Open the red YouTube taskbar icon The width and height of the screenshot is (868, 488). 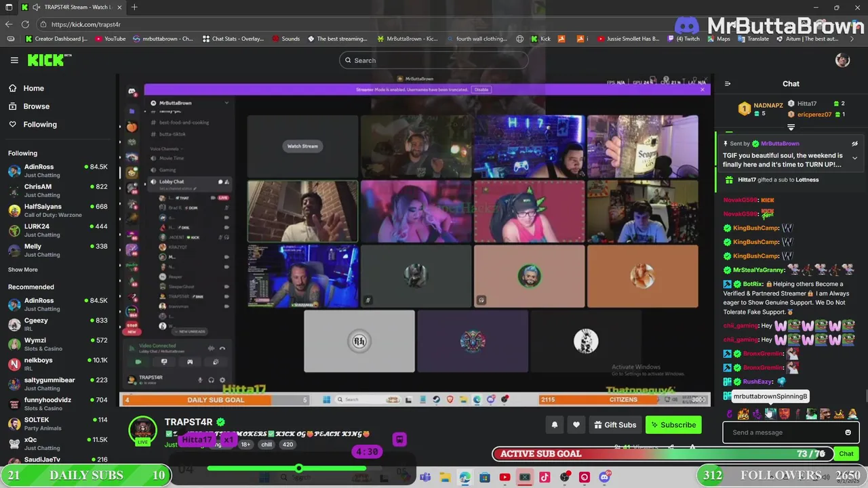point(505,478)
